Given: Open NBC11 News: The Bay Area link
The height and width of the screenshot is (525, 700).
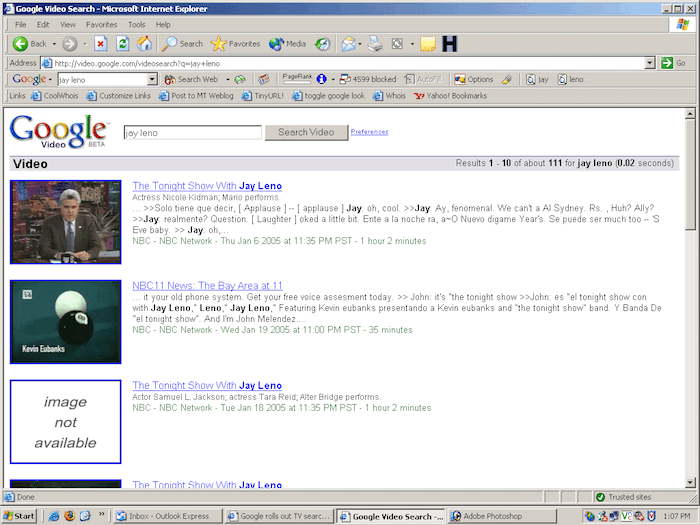Looking at the screenshot, I should click(x=207, y=286).
